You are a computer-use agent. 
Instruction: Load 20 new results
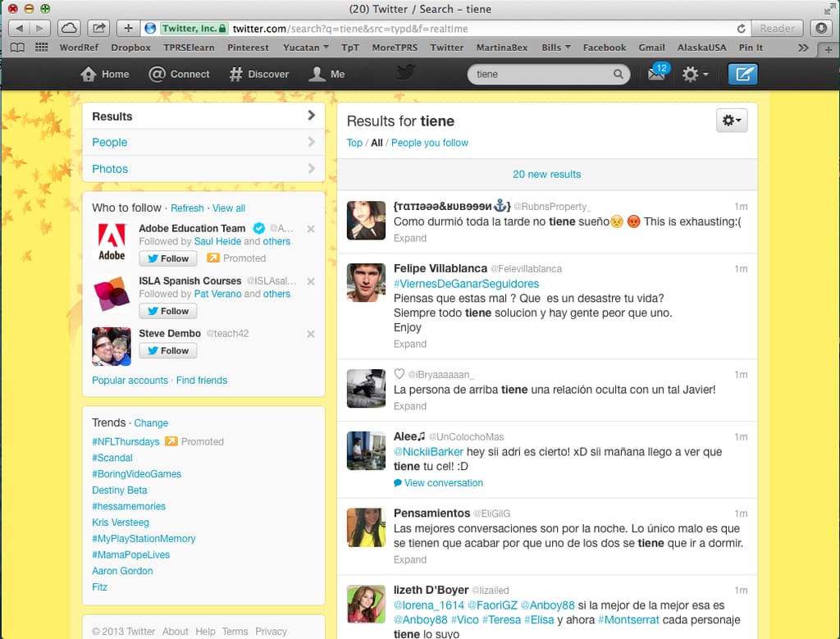(547, 174)
